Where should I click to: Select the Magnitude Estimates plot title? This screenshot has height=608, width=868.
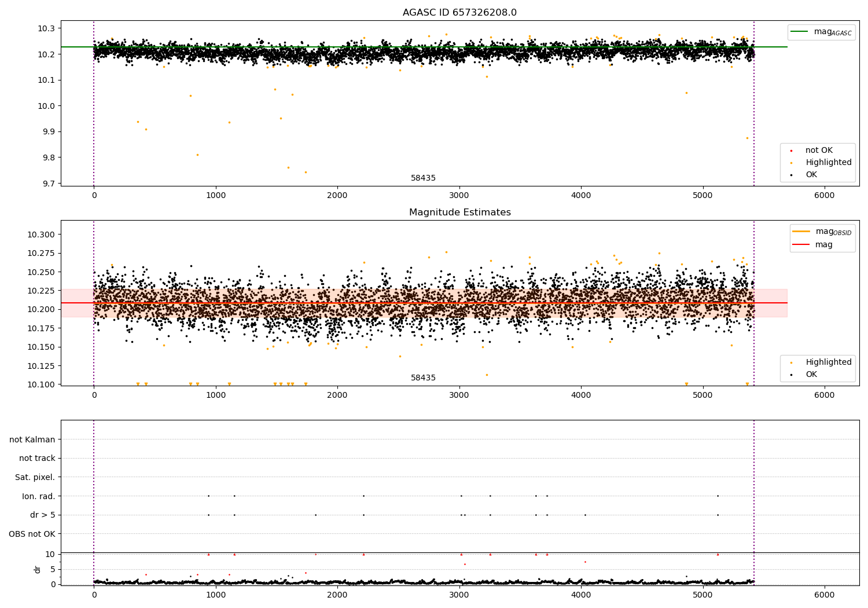tap(459, 213)
